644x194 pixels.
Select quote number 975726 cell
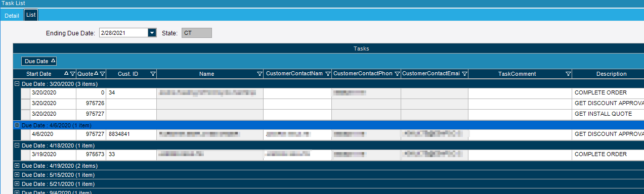pos(92,104)
